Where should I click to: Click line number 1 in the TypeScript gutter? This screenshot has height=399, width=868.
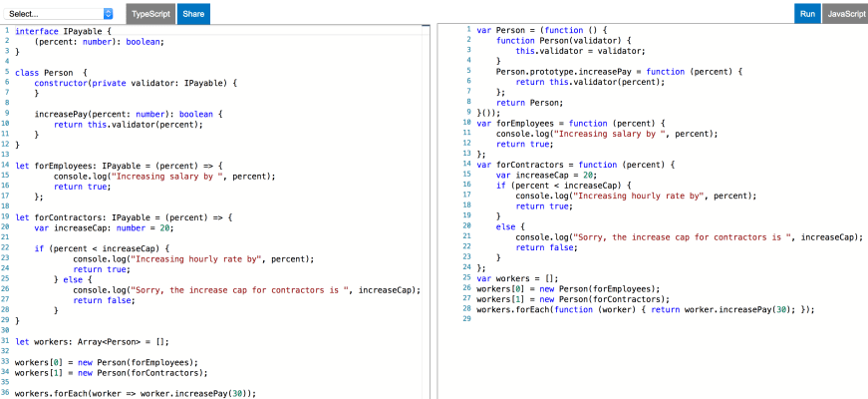6,31
